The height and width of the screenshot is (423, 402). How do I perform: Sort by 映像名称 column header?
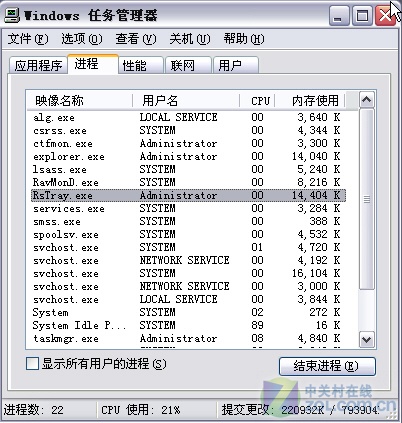pos(80,100)
